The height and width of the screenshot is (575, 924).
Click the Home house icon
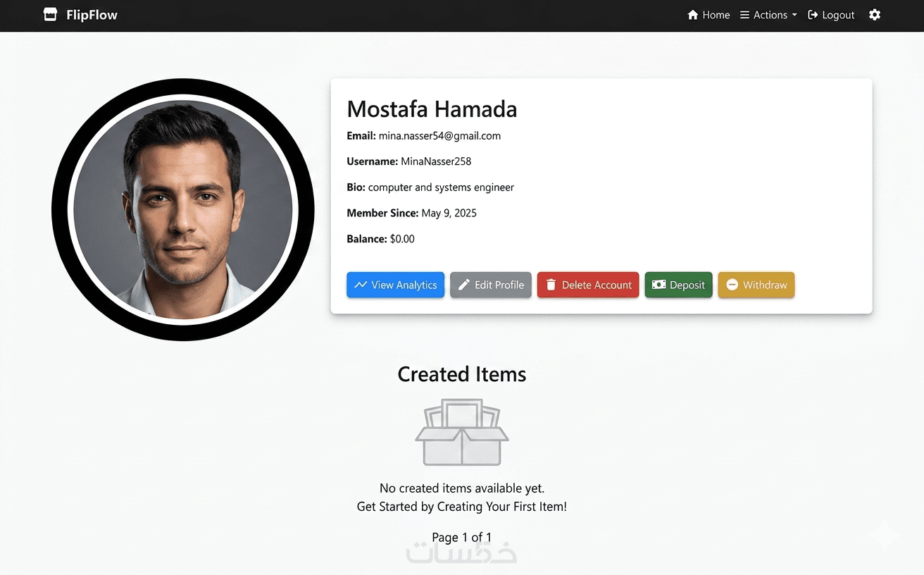tap(693, 15)
